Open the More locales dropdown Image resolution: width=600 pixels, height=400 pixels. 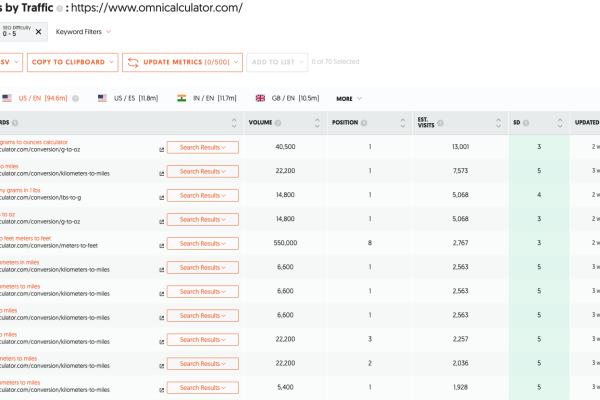tap(349, 99)
